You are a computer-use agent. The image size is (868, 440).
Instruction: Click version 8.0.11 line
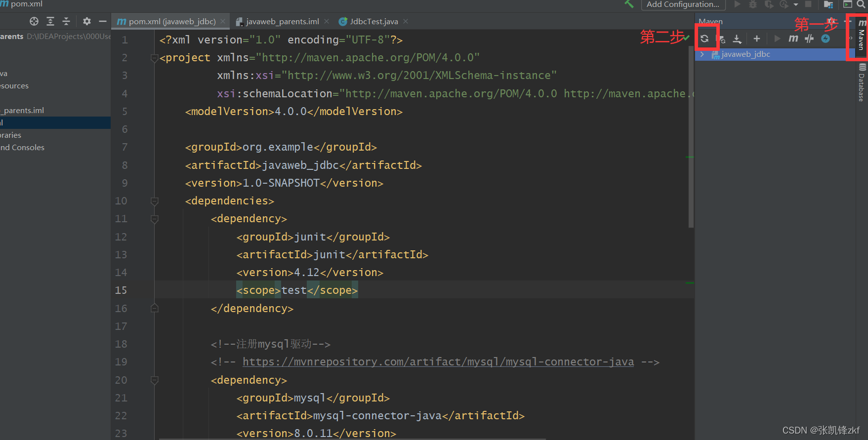pyautogui.click(x=316, y=433)
